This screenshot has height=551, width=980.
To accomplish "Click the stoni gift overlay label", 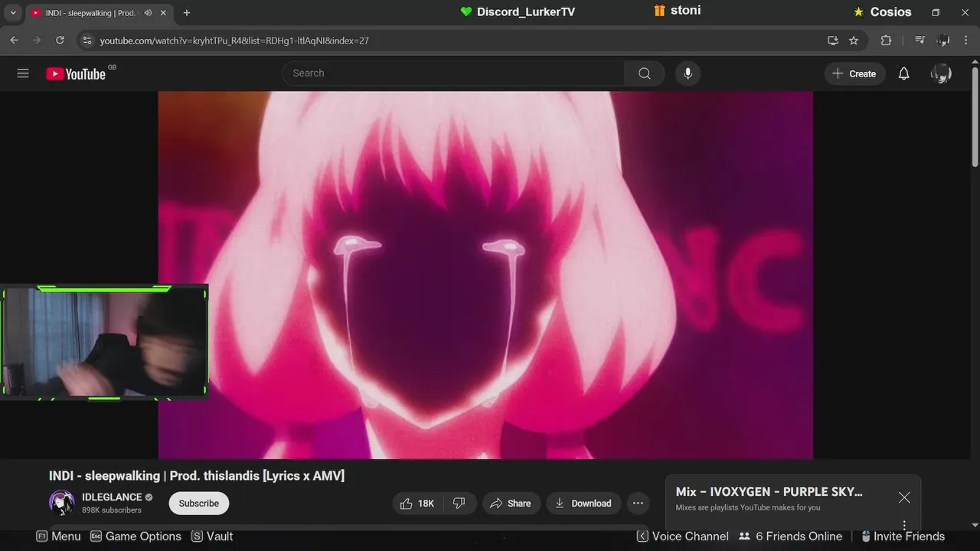I will 677,11.
